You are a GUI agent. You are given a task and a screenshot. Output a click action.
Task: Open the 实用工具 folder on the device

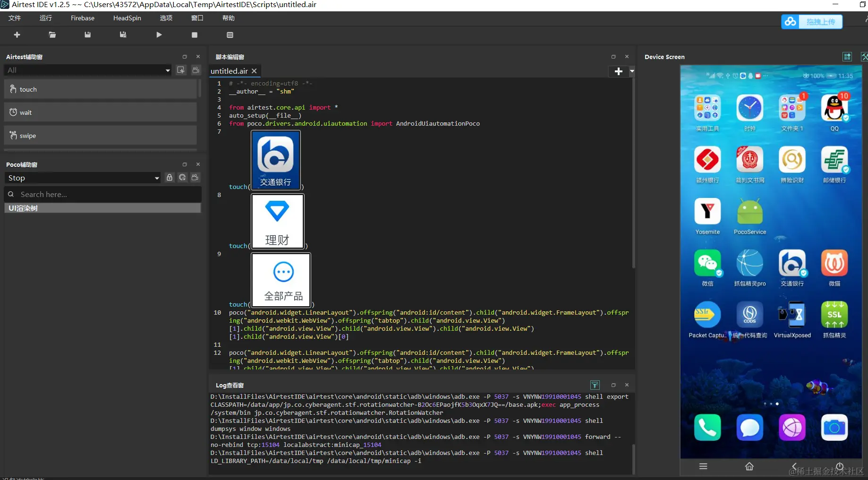707,113
